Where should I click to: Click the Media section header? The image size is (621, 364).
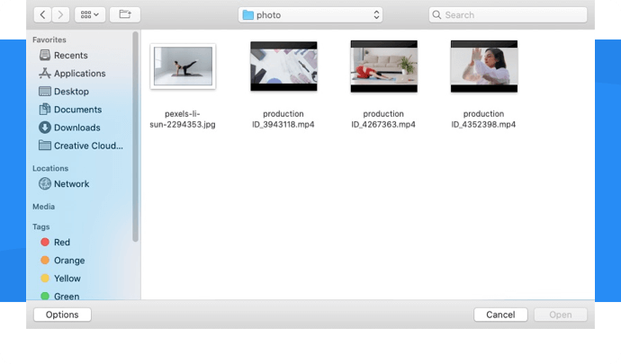point(43,207)
